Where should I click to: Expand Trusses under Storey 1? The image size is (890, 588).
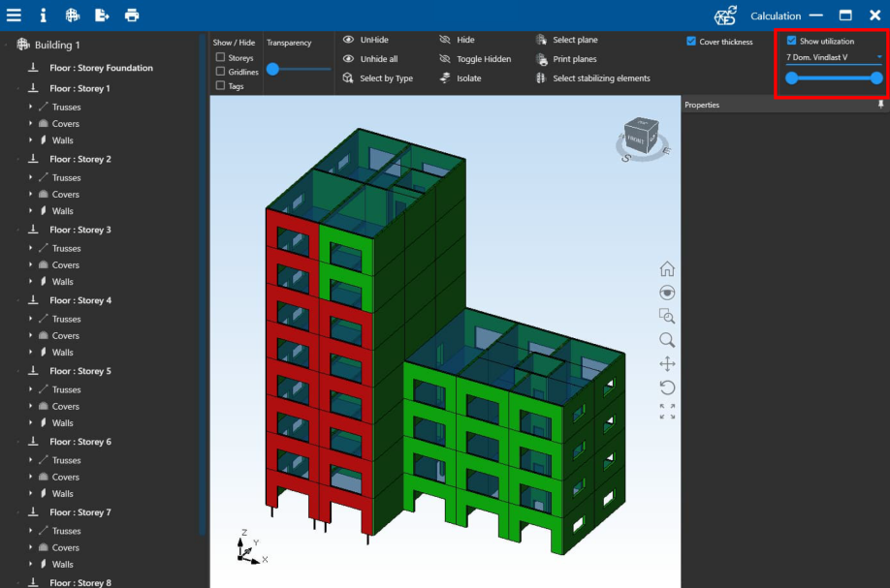[31, 107]
